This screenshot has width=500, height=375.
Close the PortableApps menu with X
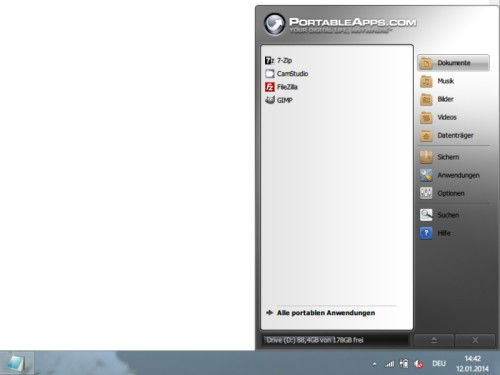[475, 340]
